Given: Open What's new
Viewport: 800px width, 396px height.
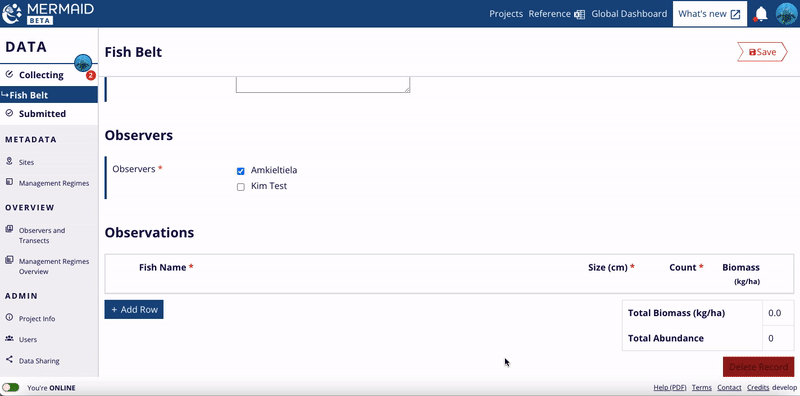Looking at the screenshot, I should (x=710, y=14).
